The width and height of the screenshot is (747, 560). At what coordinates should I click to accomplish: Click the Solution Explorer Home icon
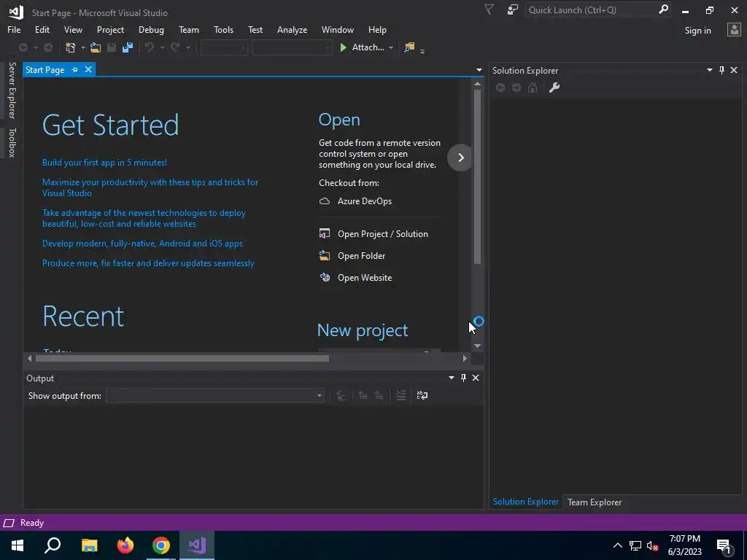point(533,87)
